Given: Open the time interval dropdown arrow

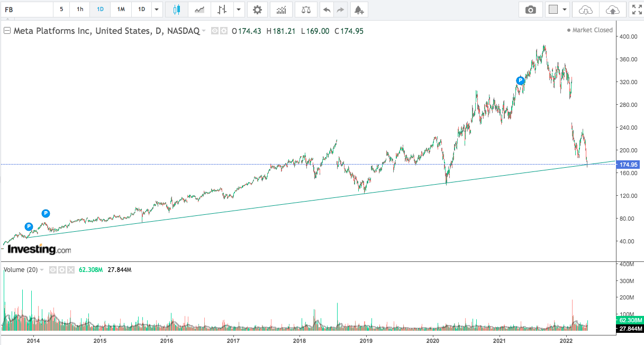Looking at the screenshot, I should click(x=157, y=10).
